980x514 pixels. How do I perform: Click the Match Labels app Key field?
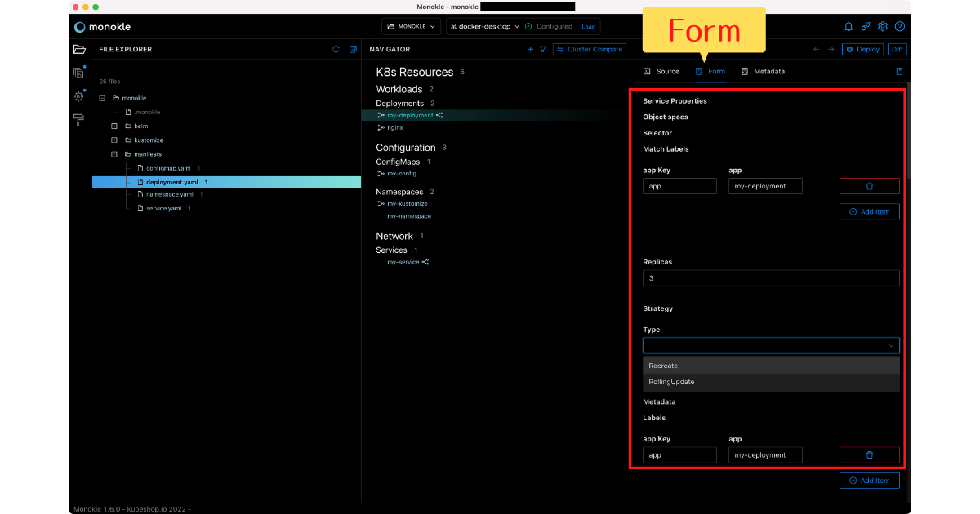pos(679,186)
